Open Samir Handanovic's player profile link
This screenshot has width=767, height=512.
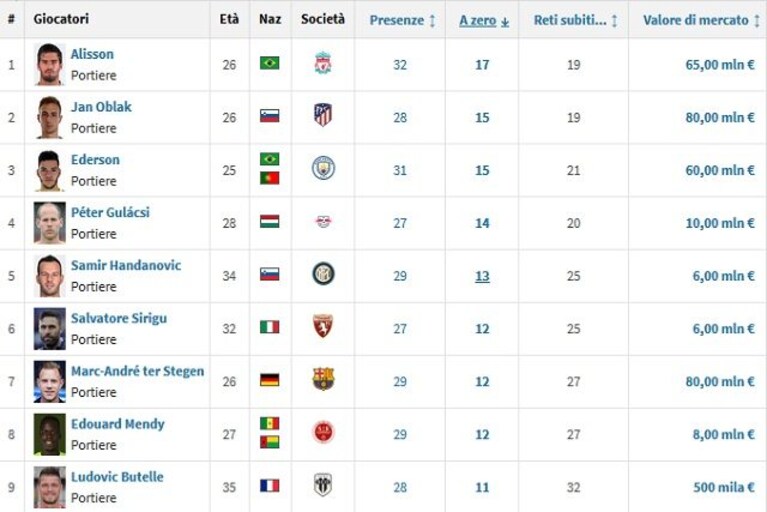coord(126,265)
